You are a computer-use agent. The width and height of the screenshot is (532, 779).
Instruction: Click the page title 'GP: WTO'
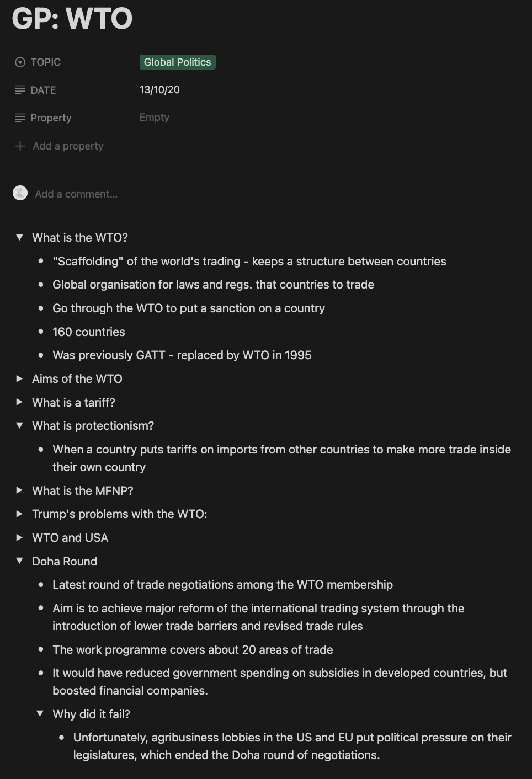point(72,18)
